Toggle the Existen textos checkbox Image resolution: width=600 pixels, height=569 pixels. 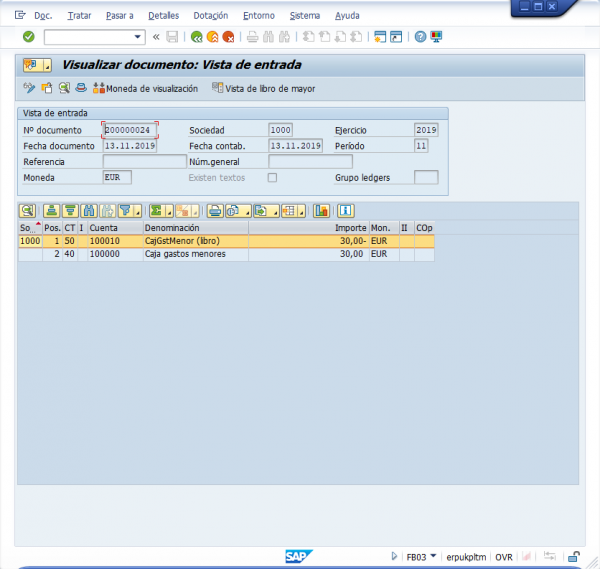(272, 178)
